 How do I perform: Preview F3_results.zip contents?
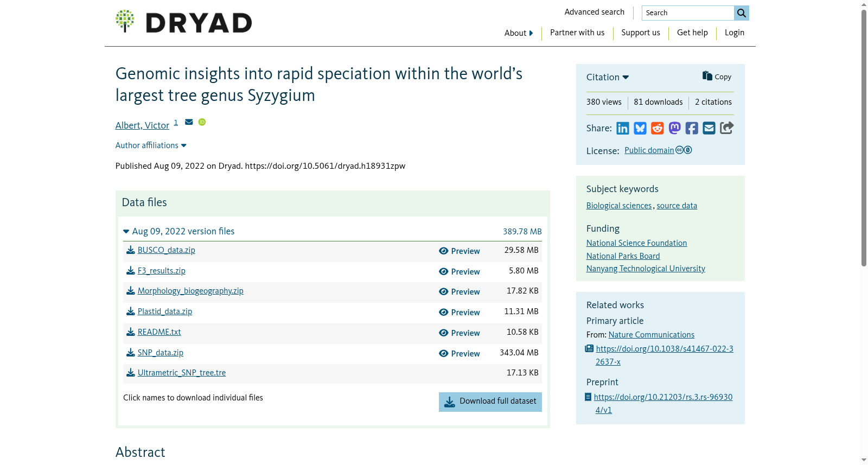pyautogui.click(x=459, y=272)
